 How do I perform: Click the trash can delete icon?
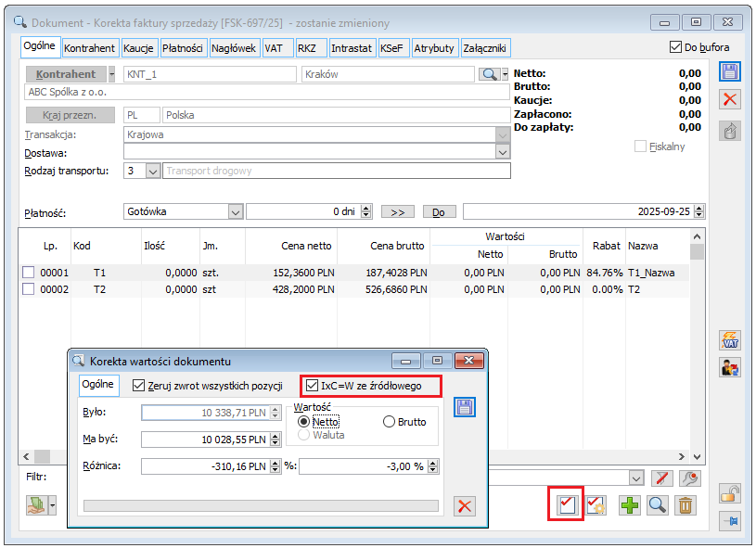pyautogui.click(x=685, y=505)
